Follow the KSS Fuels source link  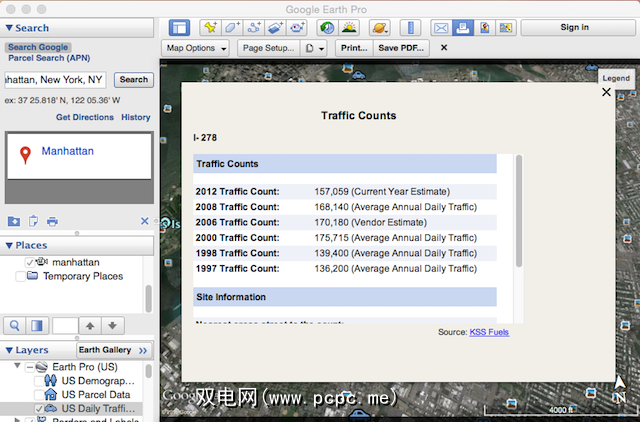(x=489, y=332)
